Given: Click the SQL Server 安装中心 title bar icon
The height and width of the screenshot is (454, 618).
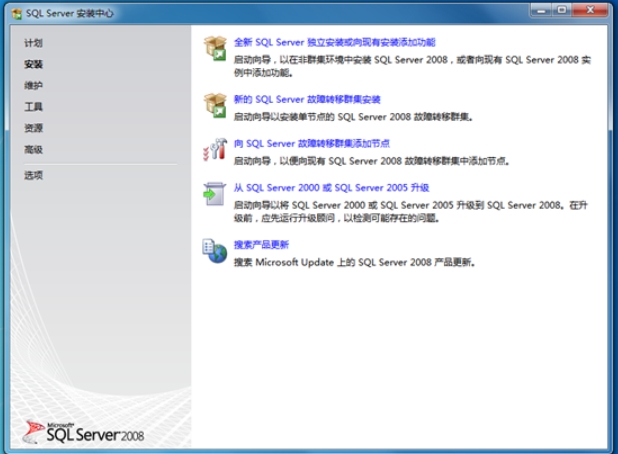Looking at the screenshot, I should [17, 14].
